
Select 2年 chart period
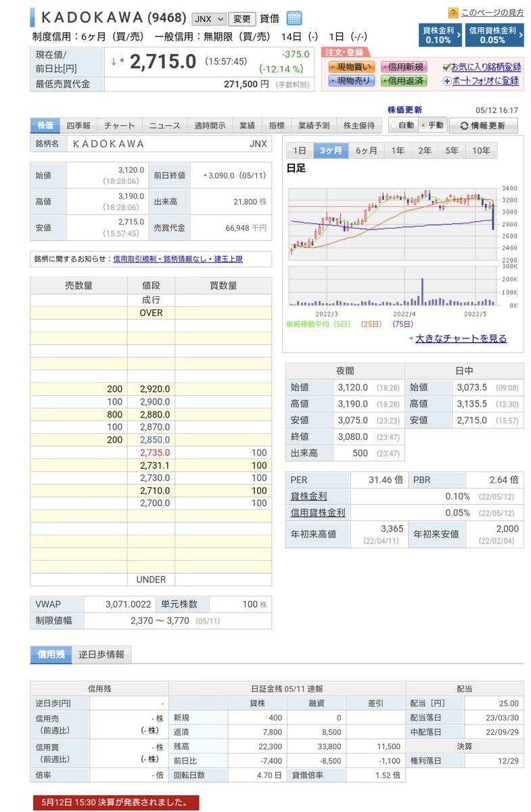tap(425, 150)
